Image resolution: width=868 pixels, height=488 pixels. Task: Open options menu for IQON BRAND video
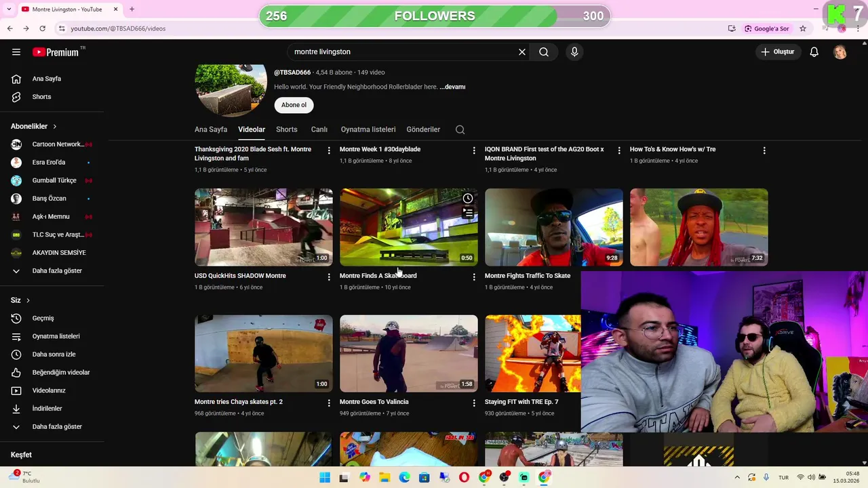point(619,150)
